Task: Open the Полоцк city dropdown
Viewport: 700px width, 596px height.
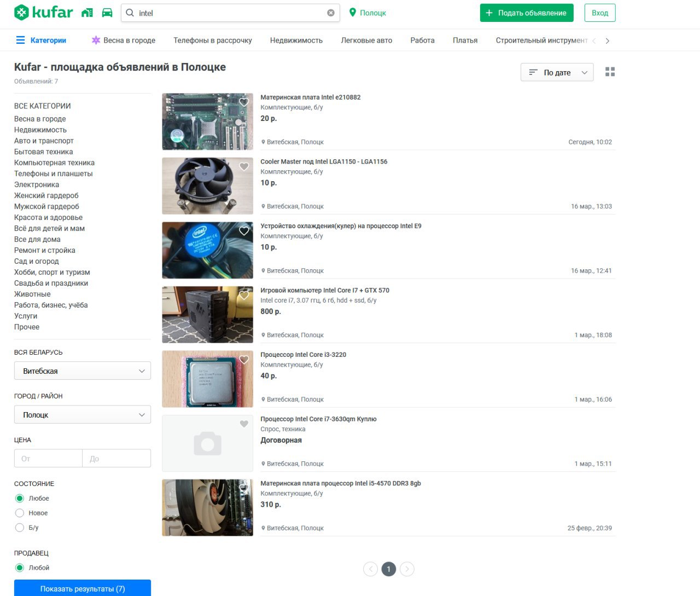Action: coord(83,414)
